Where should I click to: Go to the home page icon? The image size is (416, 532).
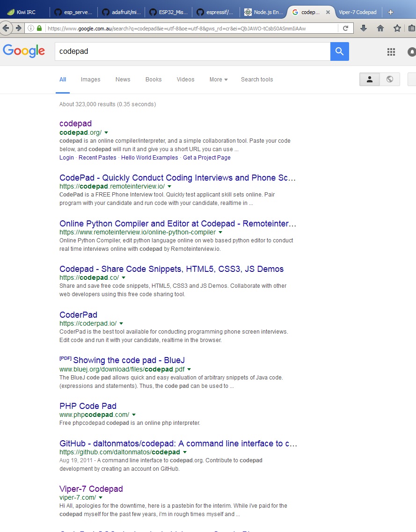pos(380,28)
